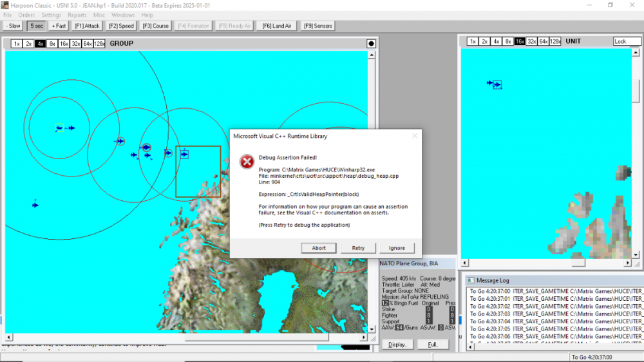Viewport: 644px width, 362px height.
Task: Click the 5 sec time compression button
Action: coord(37,26)
